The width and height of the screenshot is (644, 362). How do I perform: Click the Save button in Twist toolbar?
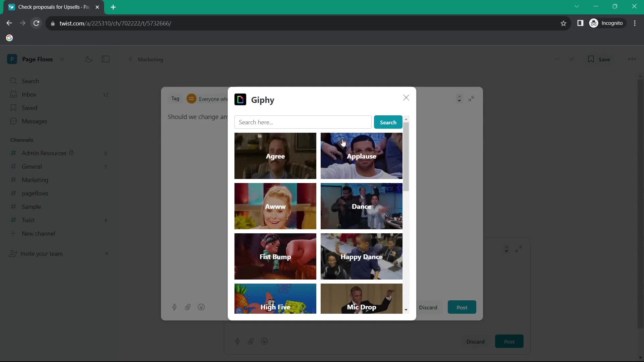[599, 59]
